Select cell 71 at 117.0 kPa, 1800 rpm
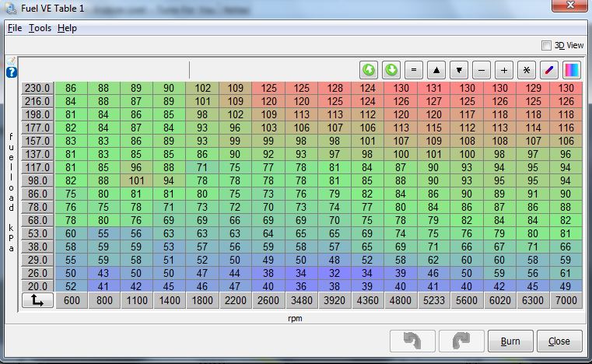592x364 pixels. coord(202,167)
